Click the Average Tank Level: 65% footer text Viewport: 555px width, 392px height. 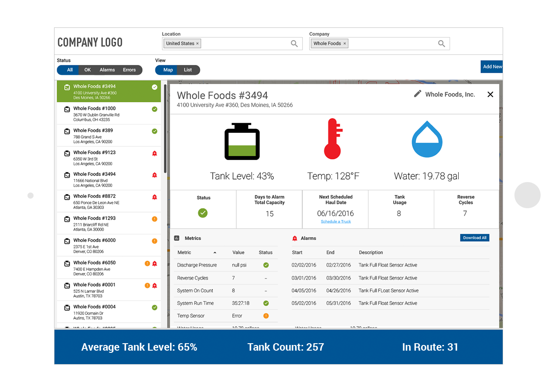pyautogui.click(x=139, y=347)
